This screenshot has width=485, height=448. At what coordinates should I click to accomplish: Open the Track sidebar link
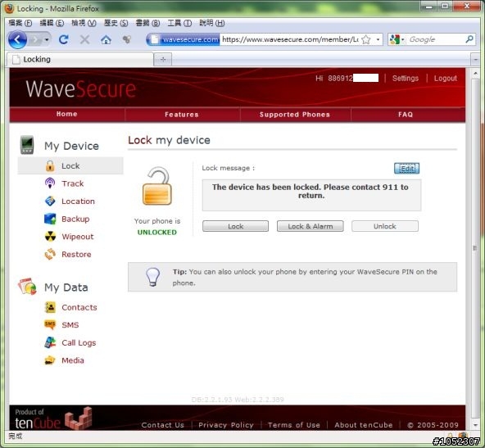tap(73, 183)
